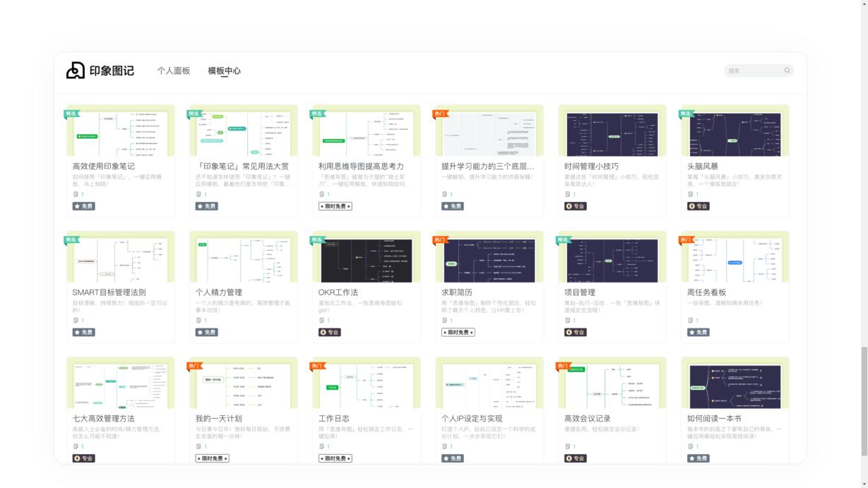868x488 pixels.
Task: Open the 提升学习能力的三个底层 thumbnail
Action: [x=489, y=131]
